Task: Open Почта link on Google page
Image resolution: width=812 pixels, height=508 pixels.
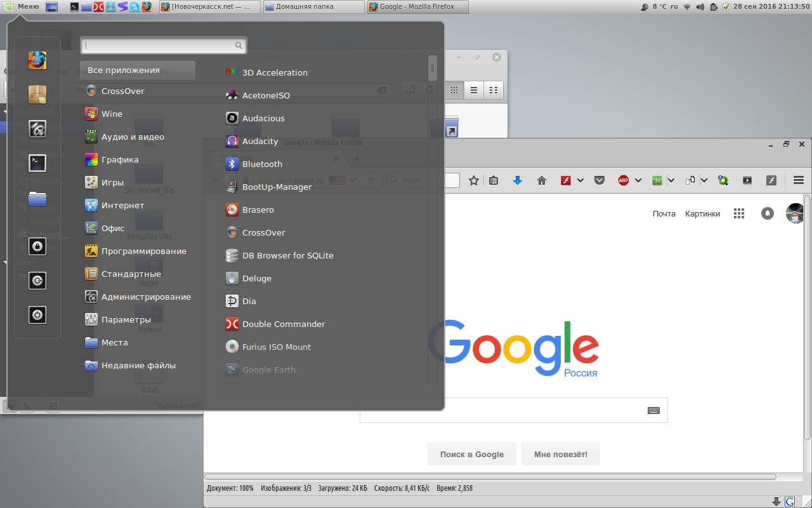Action: 664,214
